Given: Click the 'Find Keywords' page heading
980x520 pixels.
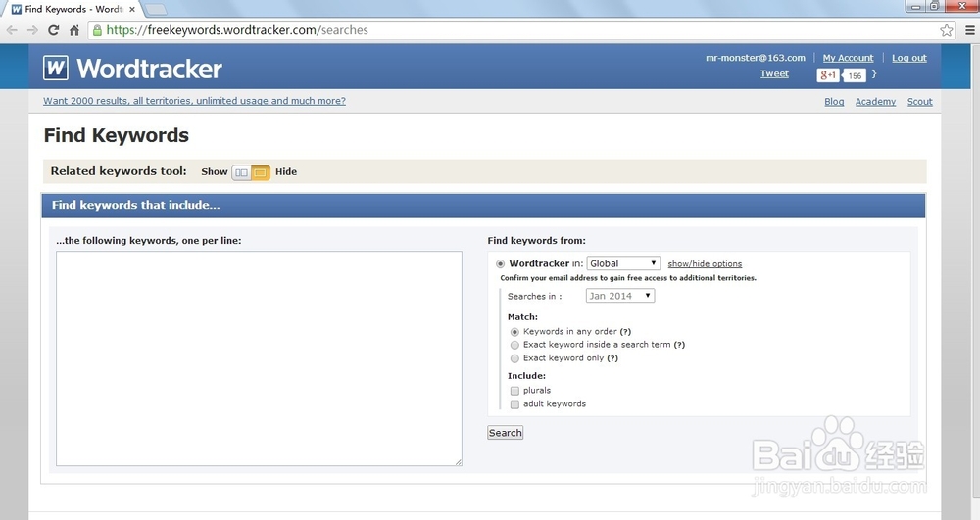Looking at the screenshot, I should pyautogui.click(x=117, y=135).
